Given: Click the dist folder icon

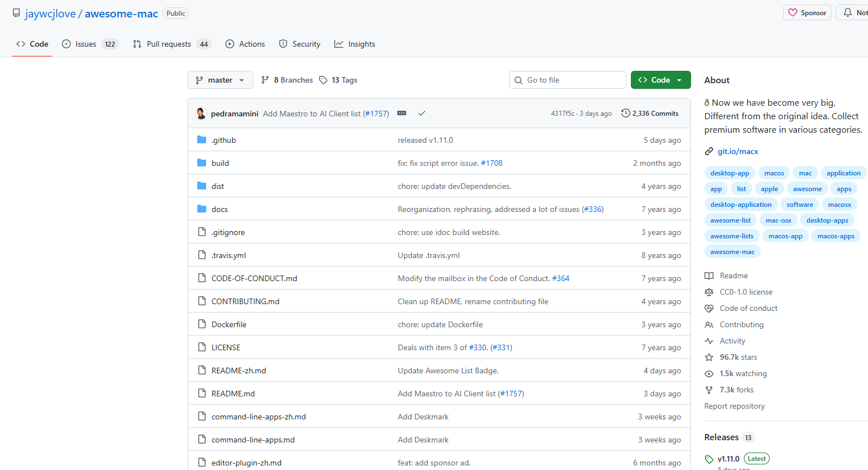Looking at the screenshot, I should 202,186.
